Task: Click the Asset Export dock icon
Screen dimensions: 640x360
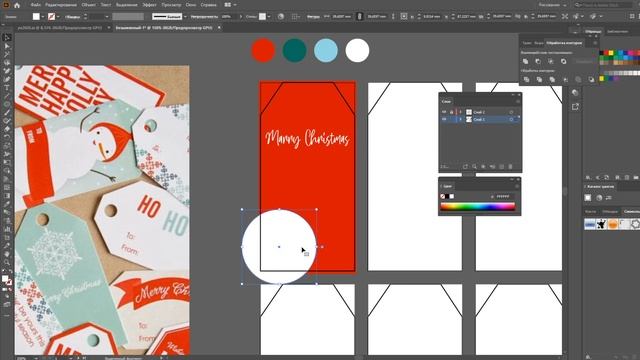Action: click(x=575, y=107)
